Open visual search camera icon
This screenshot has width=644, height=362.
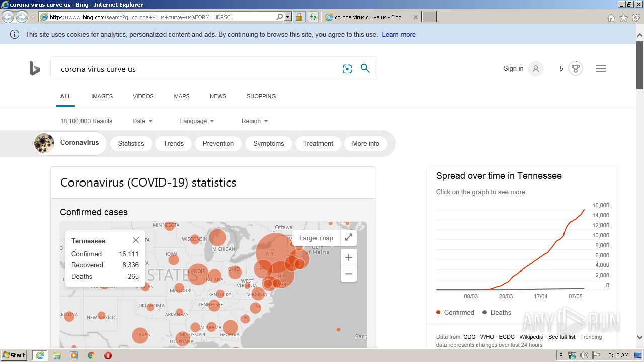tap(347, 69)
